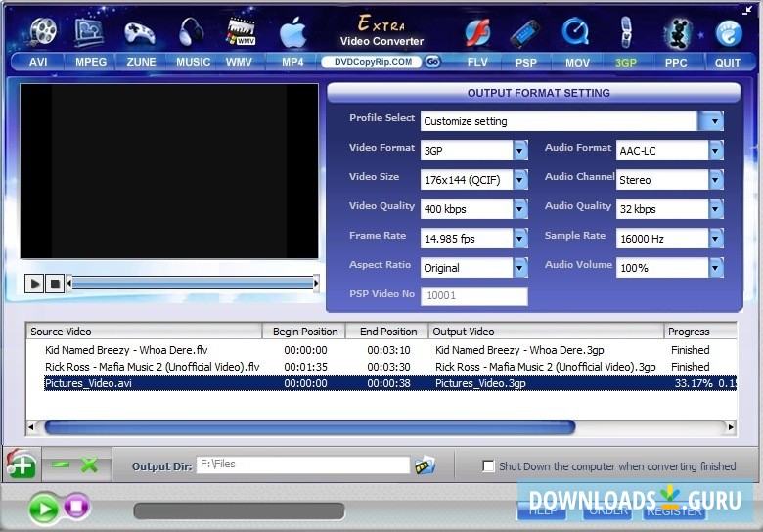Select the MP4 format tab

[292, 63]
